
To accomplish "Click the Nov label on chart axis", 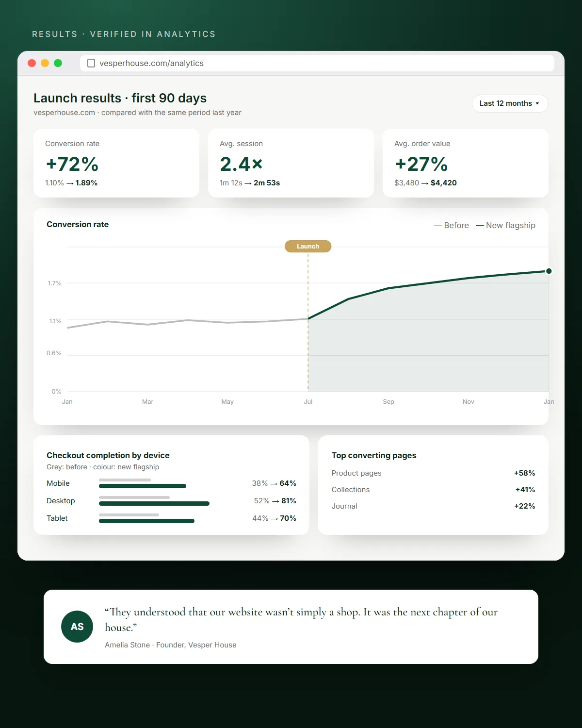I will coord(469,402).
